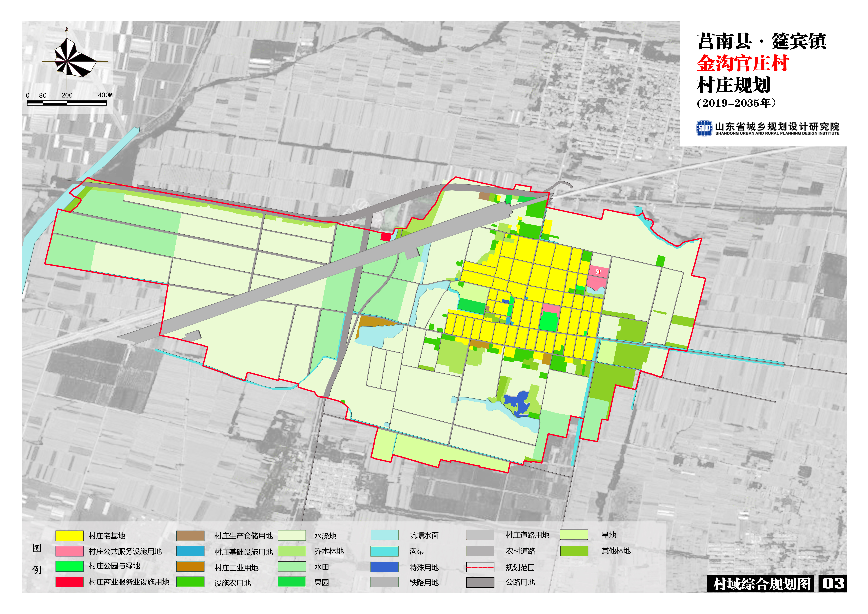Click the yellow 村庄宅基地 legend swatch
Viewport: 868px width, 614px height.
click(70, 536)
